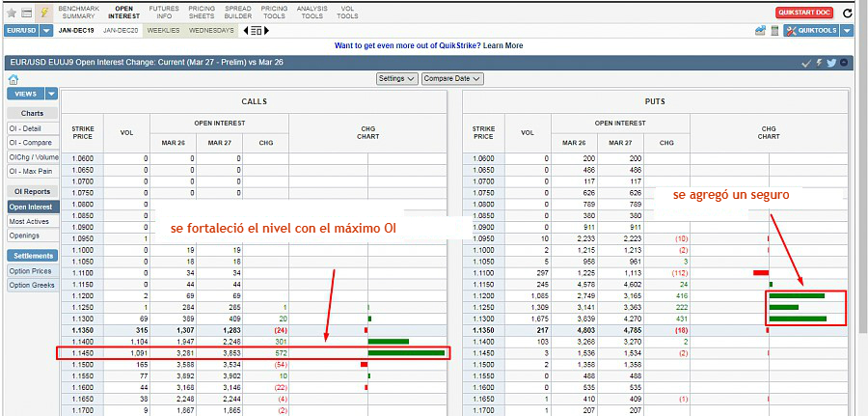Image resolution: width=868 pixels, height=416 pixels.
Task: Click the refresh icon next to Quikstart Doc
Action: click(848, 14)
